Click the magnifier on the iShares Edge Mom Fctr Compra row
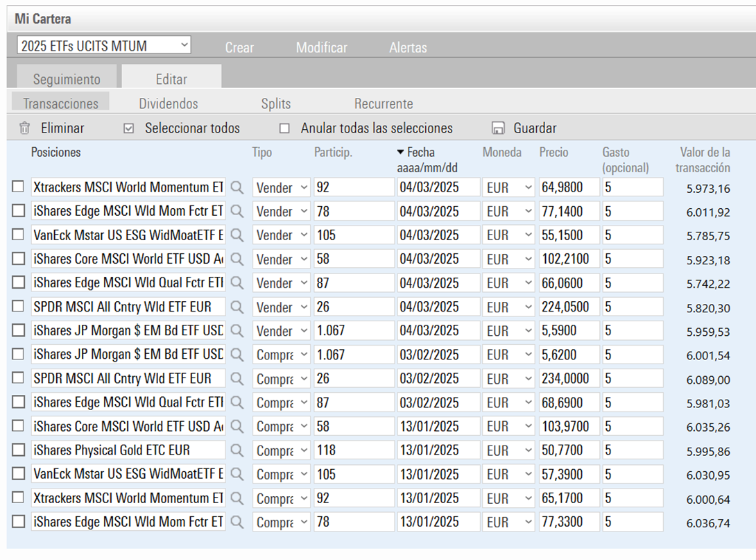Viewport: 756px width, 560px height. (237, 522)
